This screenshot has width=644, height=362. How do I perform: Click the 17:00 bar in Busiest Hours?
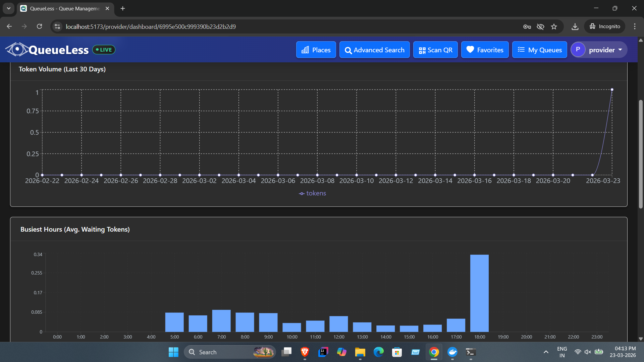[x=456, y=325]
